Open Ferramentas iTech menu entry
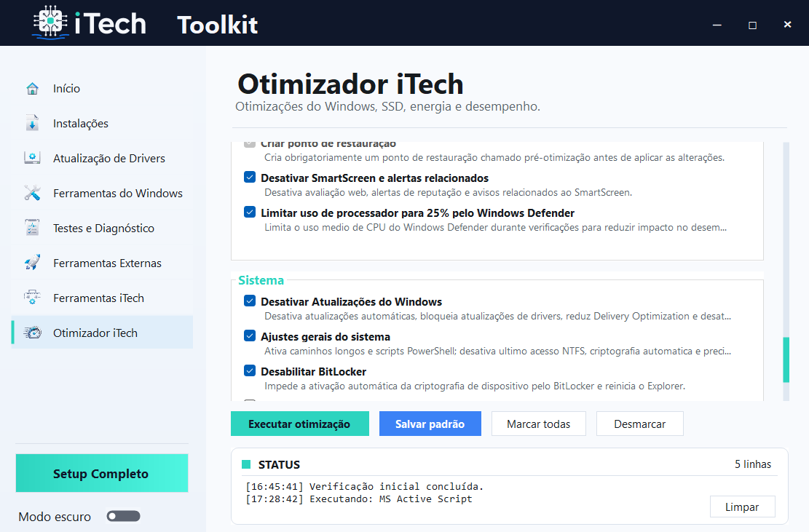 click(102, 298)
